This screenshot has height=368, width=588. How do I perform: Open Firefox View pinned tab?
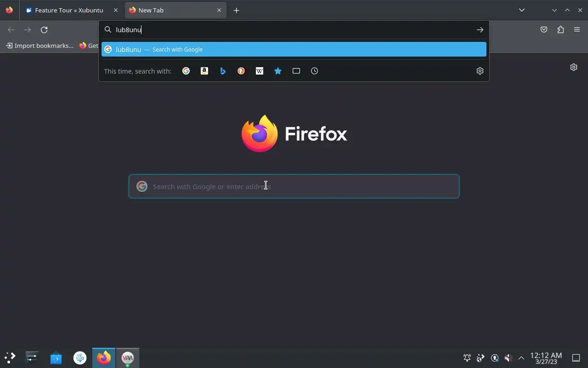coord(9,10)
